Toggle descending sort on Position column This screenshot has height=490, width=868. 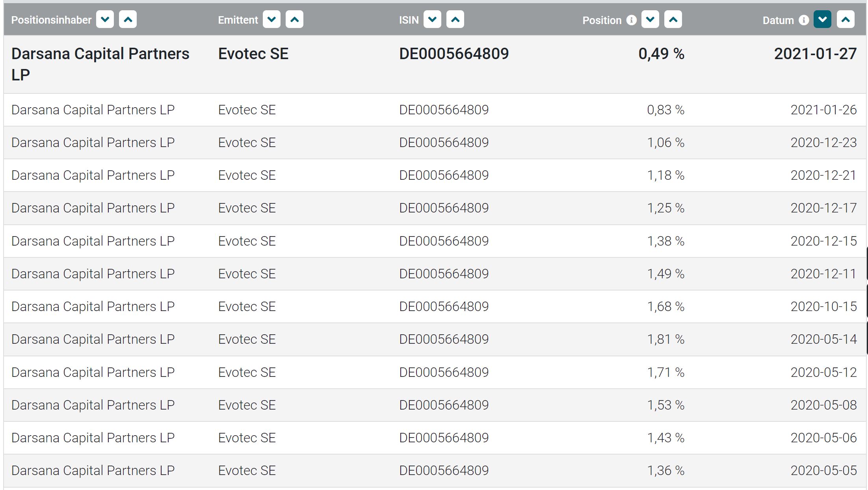click(650, 19)
